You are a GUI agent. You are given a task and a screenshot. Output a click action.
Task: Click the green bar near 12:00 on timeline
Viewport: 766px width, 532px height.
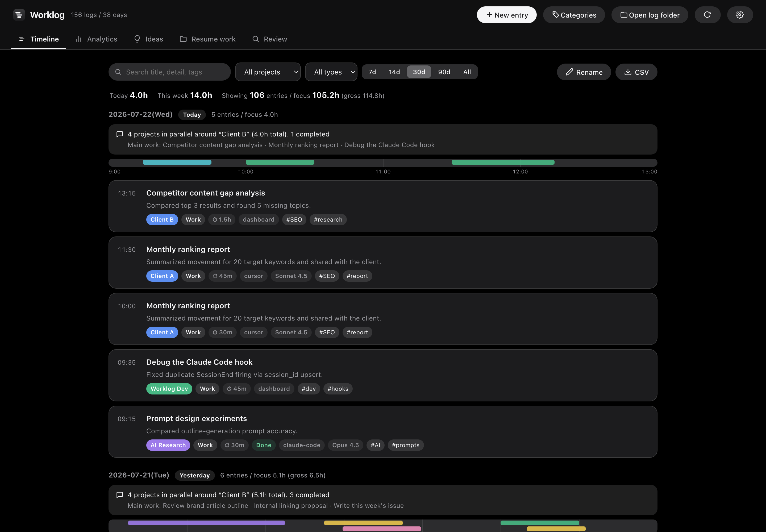(x=503, y=162)
